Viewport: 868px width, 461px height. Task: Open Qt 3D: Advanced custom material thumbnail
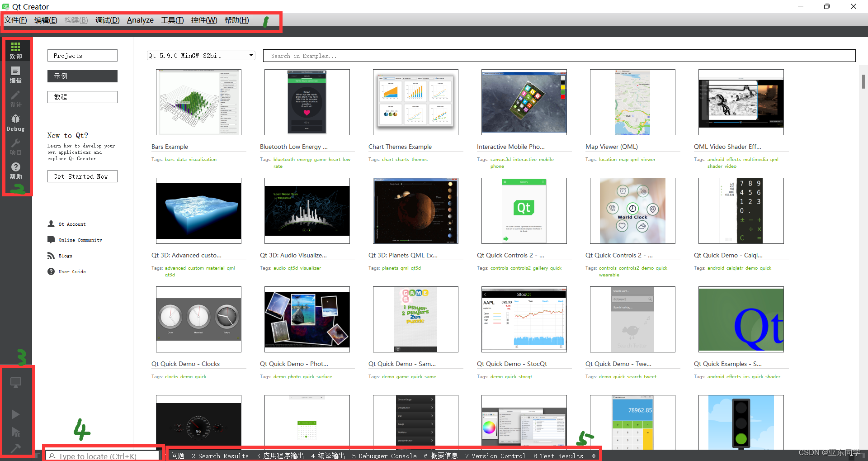tap(198, 211)
